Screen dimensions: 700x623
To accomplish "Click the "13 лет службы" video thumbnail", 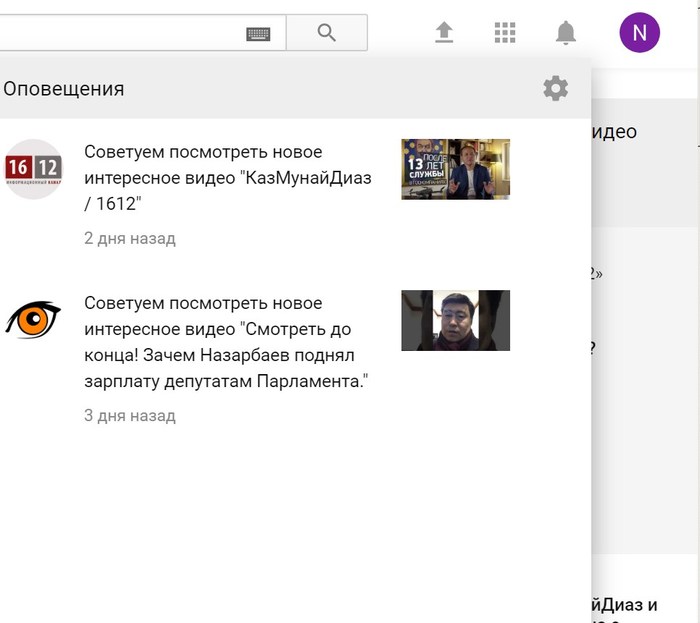I will tap(455, 169).
